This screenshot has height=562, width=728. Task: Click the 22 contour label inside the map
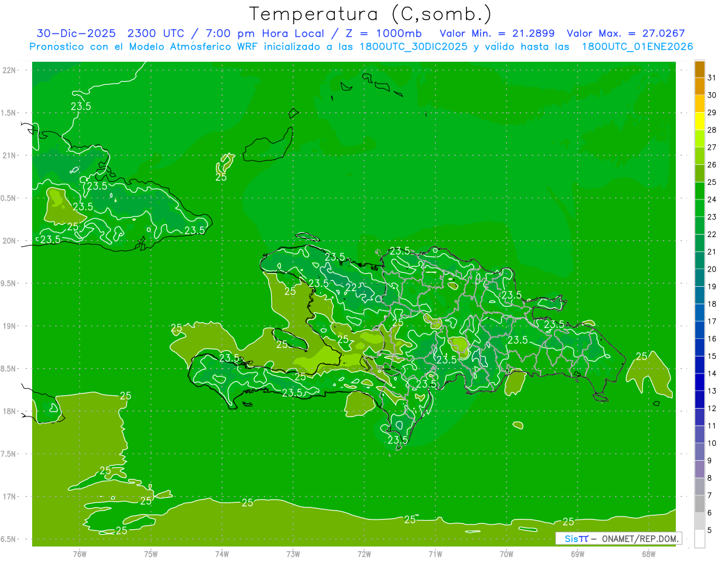[x=351, y=287]
